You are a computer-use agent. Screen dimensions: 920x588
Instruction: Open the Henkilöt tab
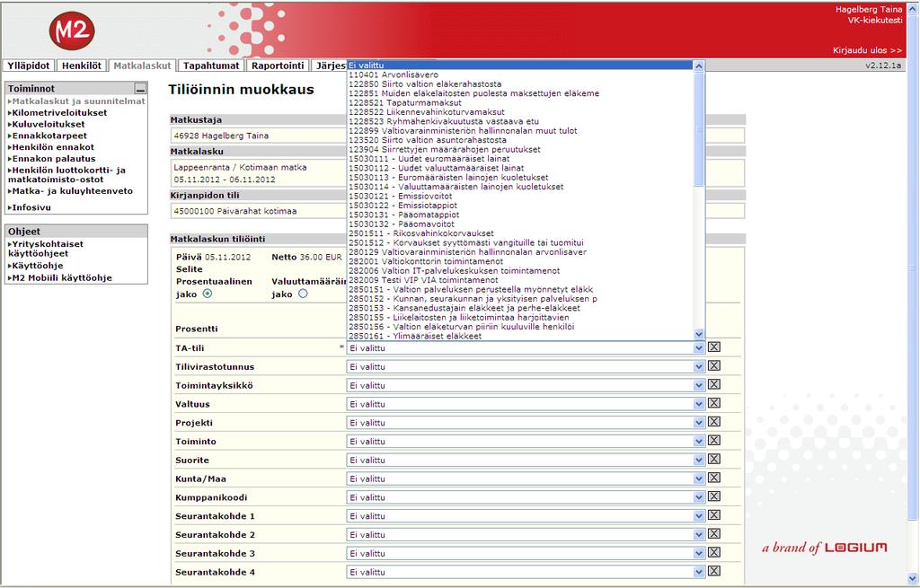pos(82,66)
